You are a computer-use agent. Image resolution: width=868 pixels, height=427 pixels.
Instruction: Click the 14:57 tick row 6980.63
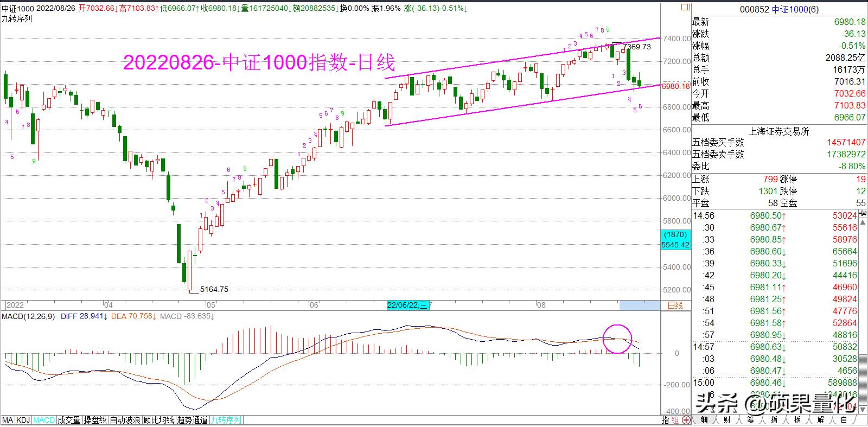coord(775,347)
